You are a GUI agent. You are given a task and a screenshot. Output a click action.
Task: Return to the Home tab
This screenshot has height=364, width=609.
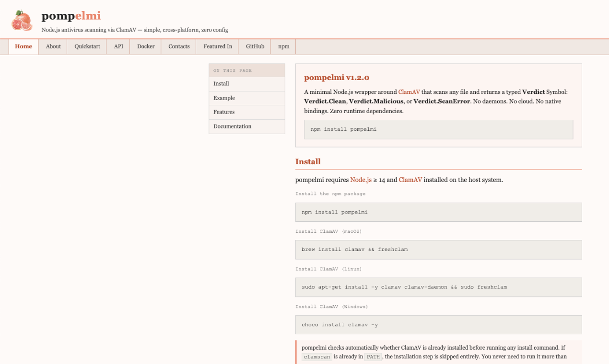pyautogui.click(x=23, y=46)
